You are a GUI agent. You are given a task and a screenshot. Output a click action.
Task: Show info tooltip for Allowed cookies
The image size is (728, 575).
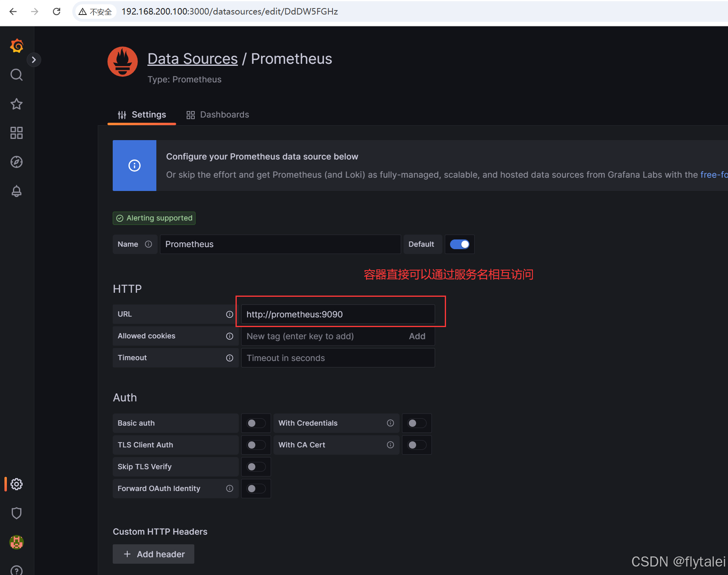click(x=229, y=336)
